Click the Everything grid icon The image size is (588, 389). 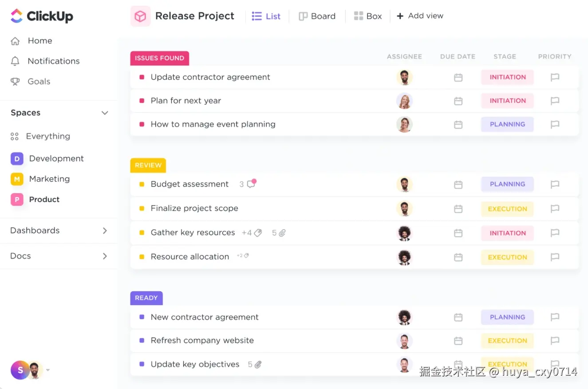click(x=15, y=137)
